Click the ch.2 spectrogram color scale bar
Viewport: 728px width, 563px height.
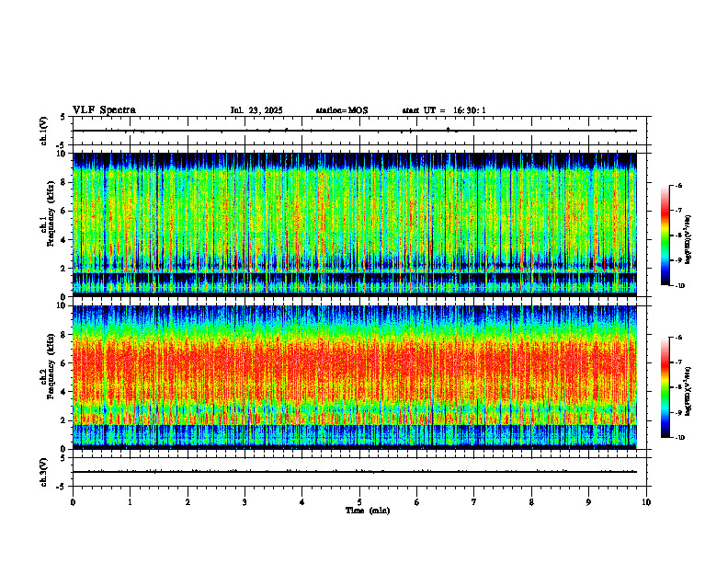665,387
